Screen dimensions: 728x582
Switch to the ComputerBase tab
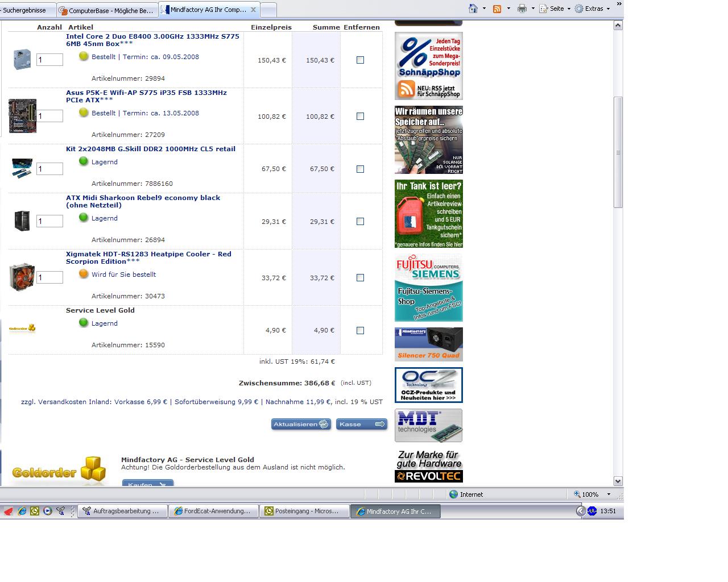tap(107, 10)
